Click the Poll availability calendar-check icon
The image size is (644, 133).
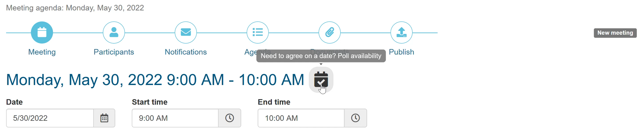(x=321, y=80)
